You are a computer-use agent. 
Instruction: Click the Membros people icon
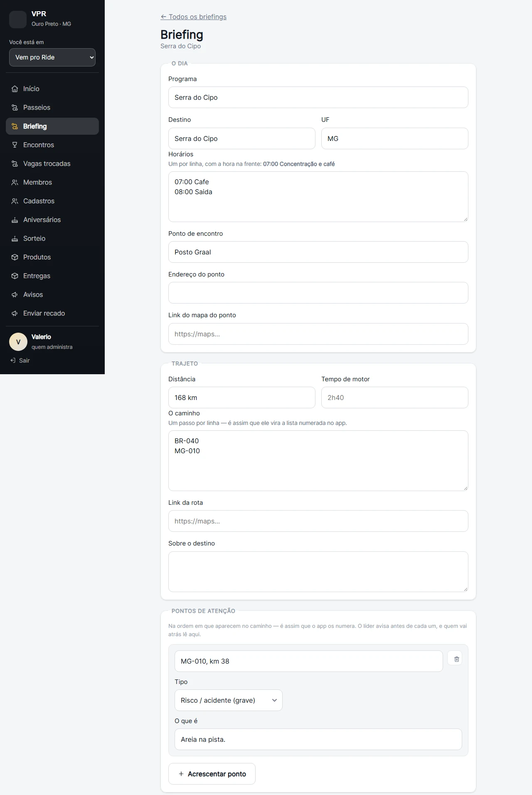15,183
